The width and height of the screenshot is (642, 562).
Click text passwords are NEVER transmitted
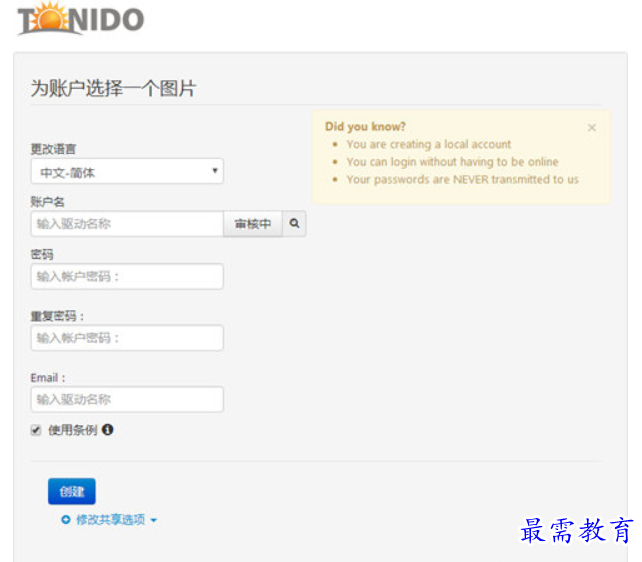[462, 179]
